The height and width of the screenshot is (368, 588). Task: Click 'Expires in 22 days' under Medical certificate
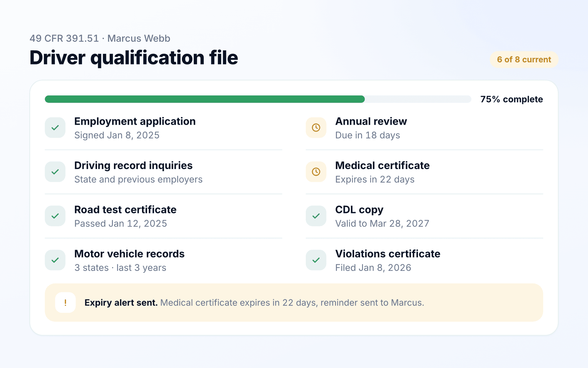(x=375, y=179)
